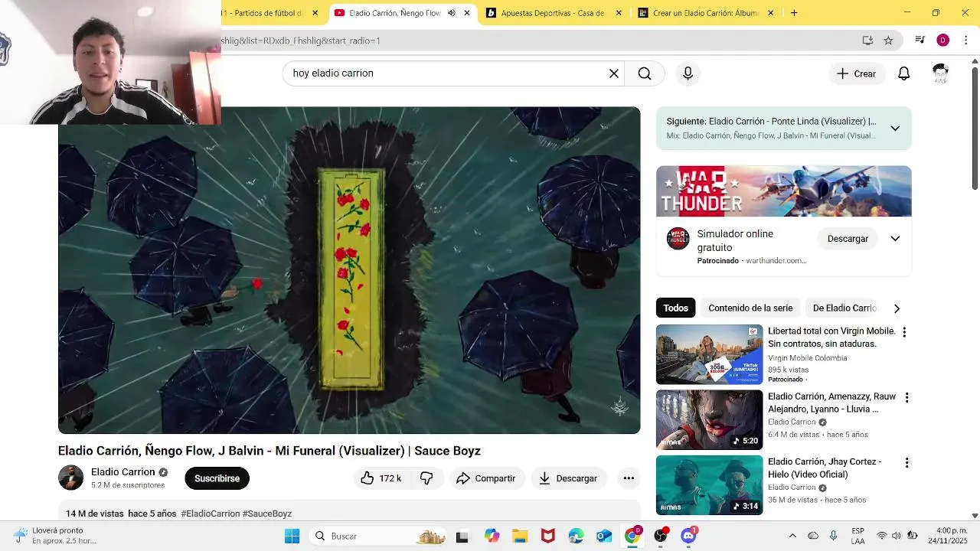Screen dimensions: 980x551
Task: Open the YouTube account avatar menu
Action: 940,73
